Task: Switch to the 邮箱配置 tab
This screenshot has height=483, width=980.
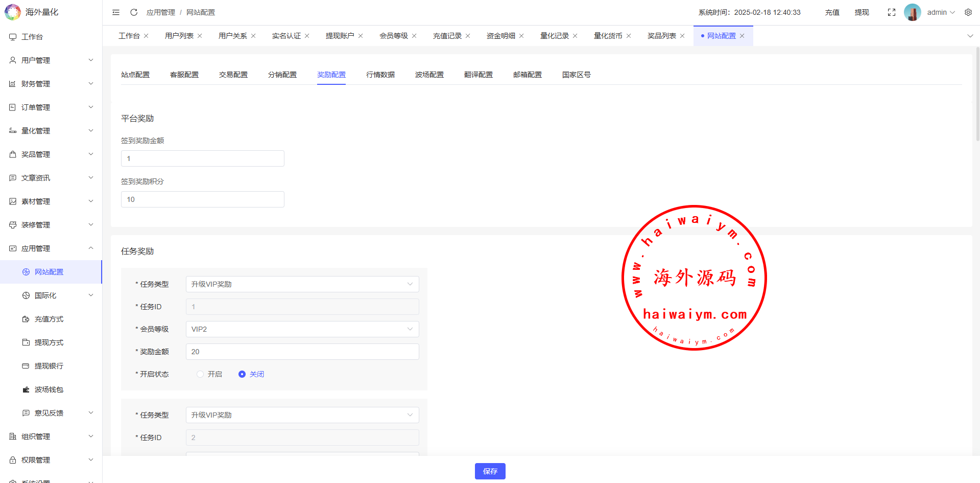Action: pos(528,75)
